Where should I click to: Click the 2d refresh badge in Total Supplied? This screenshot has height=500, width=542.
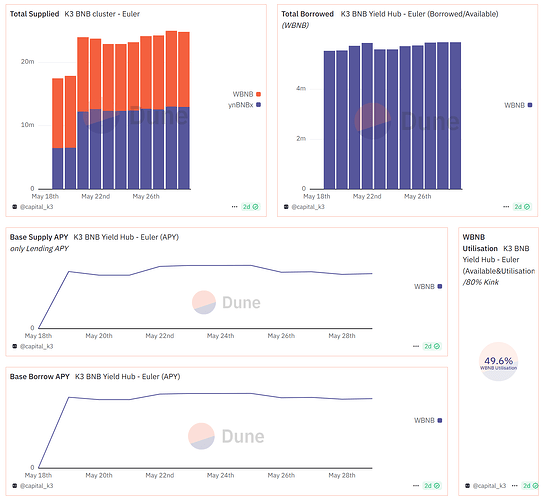click(x=251, y=207)
